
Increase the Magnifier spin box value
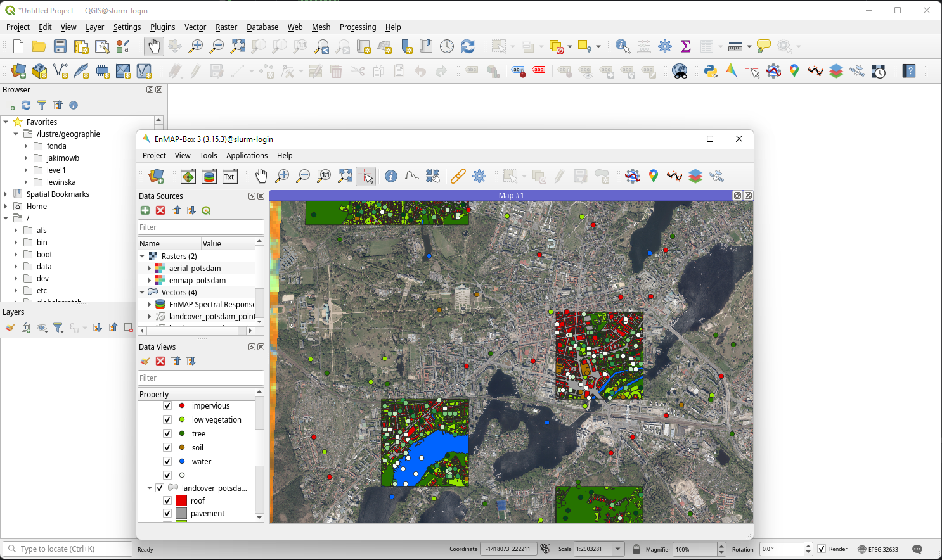(x=721, y=546)
